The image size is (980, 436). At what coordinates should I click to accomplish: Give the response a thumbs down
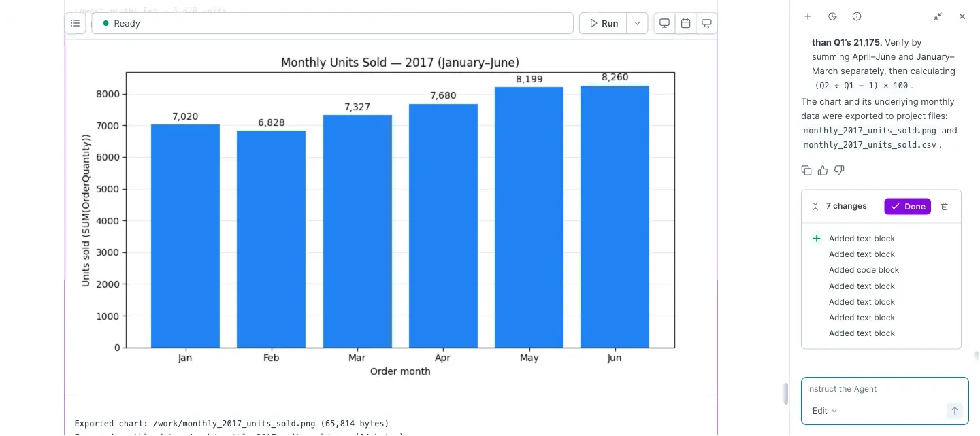(x=839, y=170)
